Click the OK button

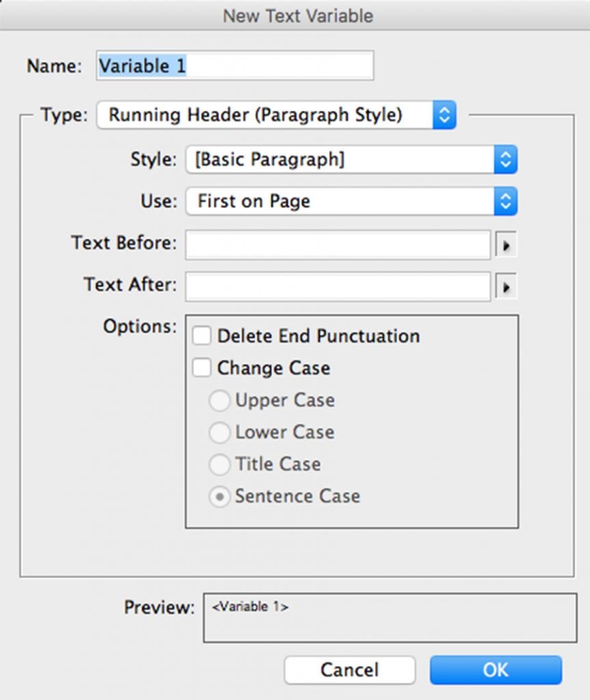tap(496, 670)
